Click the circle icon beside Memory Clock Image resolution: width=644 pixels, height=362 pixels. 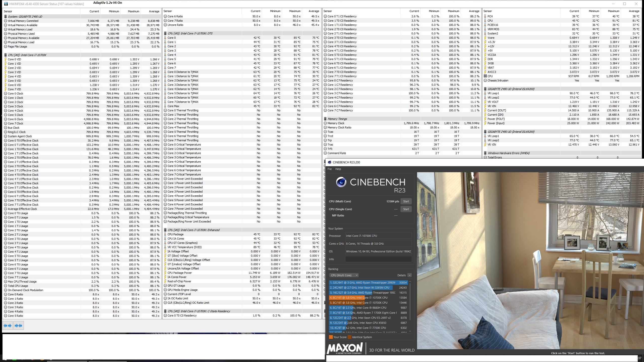[325, 123]
